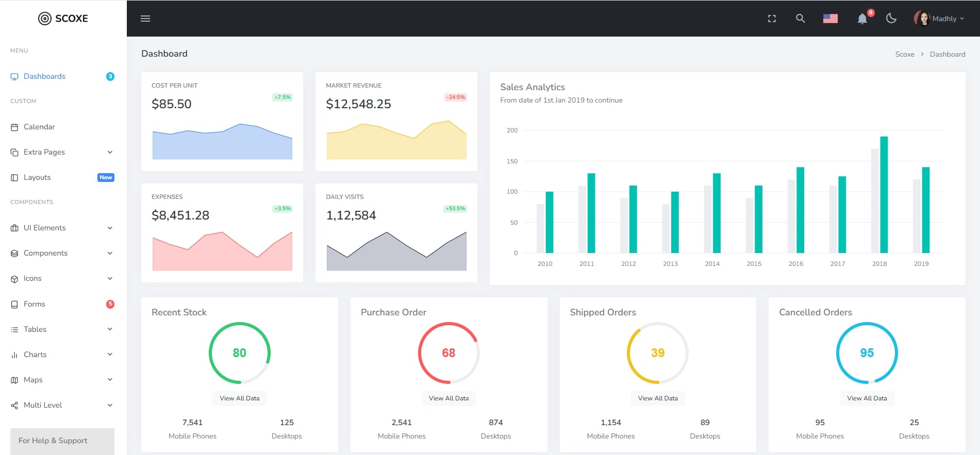Toggle fullscreen mode icon
Screen dimensions: 980x455
click(772, 19)
